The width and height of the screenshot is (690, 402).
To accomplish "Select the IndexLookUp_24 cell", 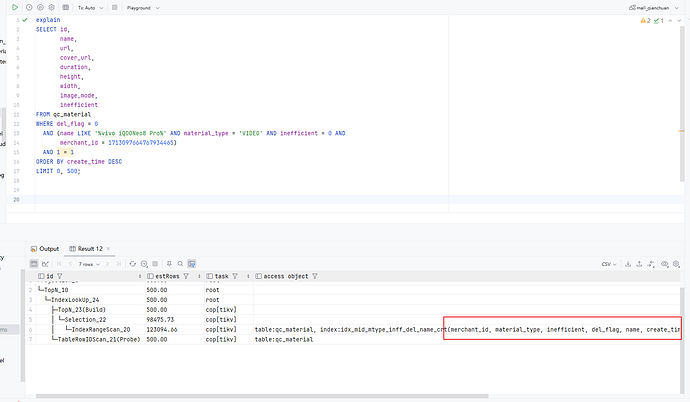I will point(90,300).
